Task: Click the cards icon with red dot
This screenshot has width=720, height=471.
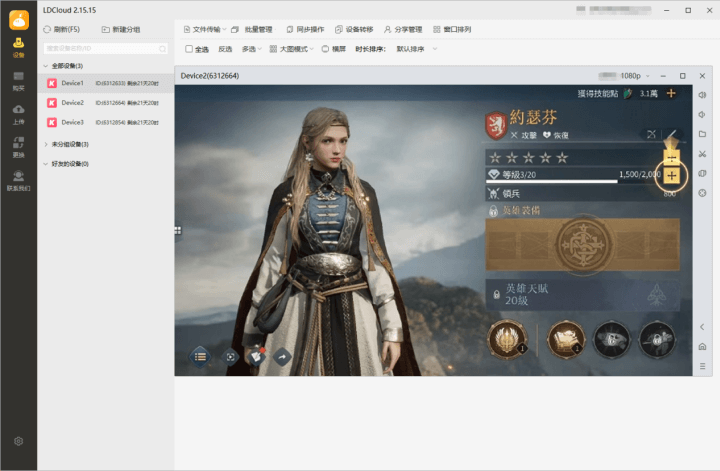Action: 257,356
